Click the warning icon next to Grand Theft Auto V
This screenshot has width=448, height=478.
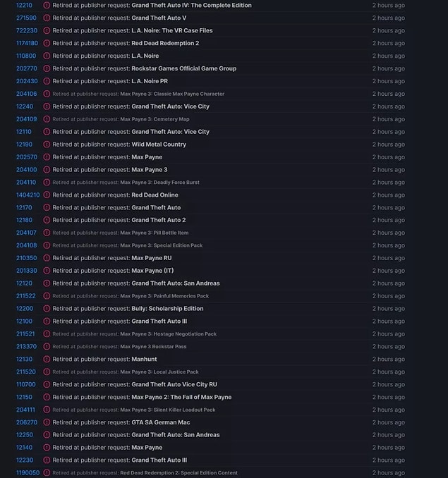pyautogui.click(x=47, y=18)
